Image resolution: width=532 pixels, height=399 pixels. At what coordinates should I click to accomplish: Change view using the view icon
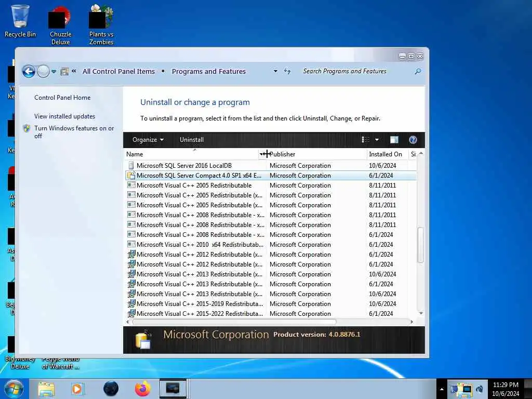tap(365, 140)
